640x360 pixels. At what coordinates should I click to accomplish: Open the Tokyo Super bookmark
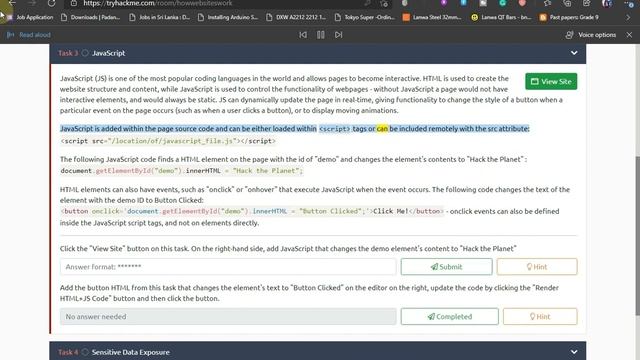tap(364, 17)
